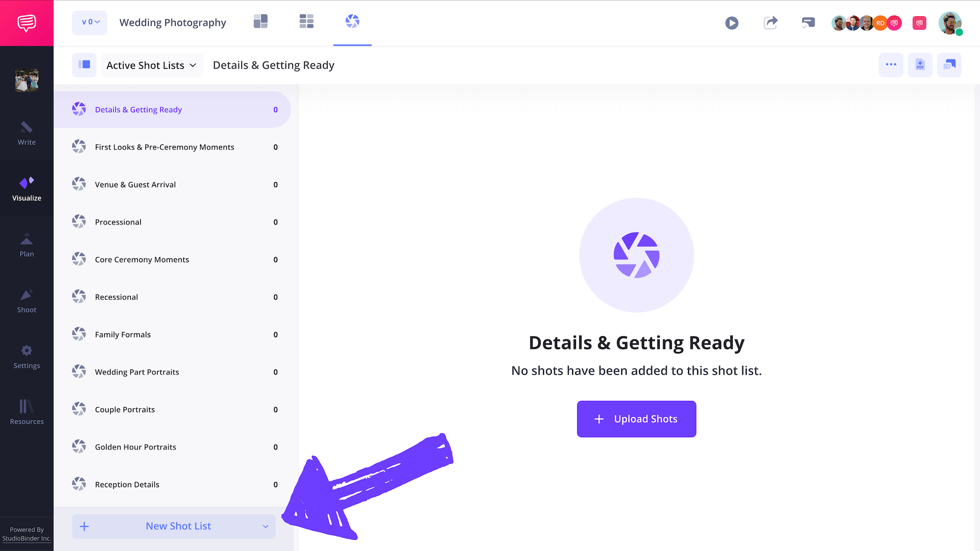Go to the Plan section in sidebar

(27, 245)
